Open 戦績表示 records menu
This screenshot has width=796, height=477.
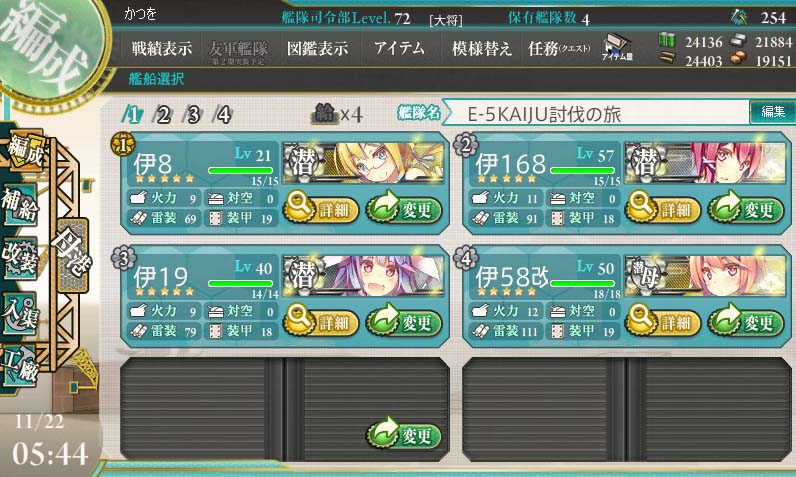161,49
